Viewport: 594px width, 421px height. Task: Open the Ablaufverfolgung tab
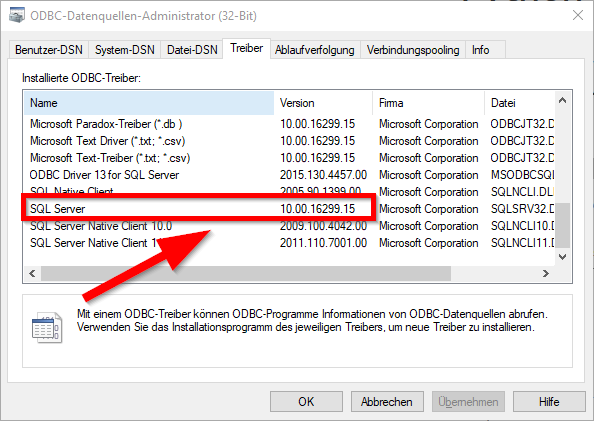[x=315, y=50]
